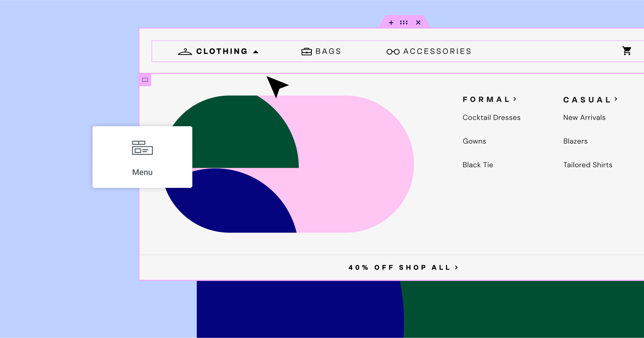Expand the CLOTHING dropdown arrow
This screenshot has width=644, height=338.
(256, 51)
